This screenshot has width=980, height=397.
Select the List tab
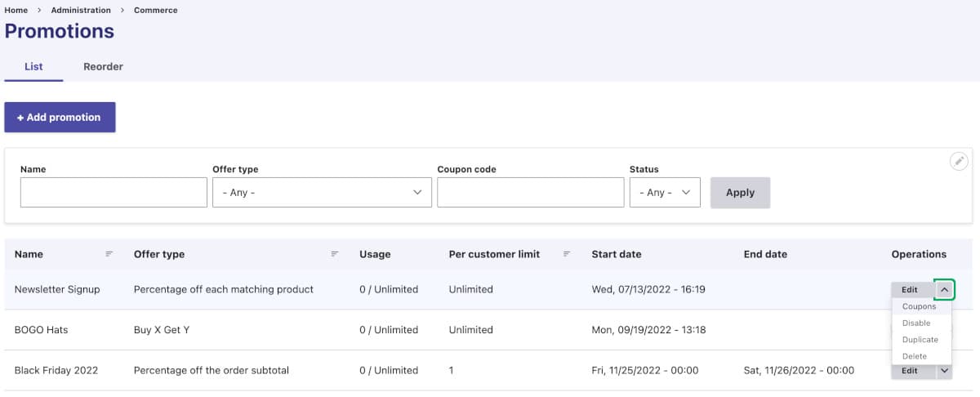pyautogui.click(x=33, y=67)
